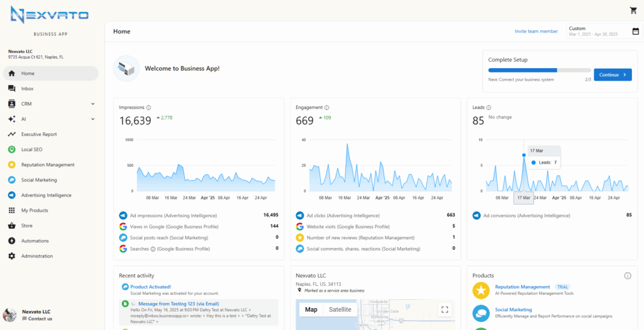Open My Products page
The height and width of the screenshot is (330, 644).
tap(50, 210)
